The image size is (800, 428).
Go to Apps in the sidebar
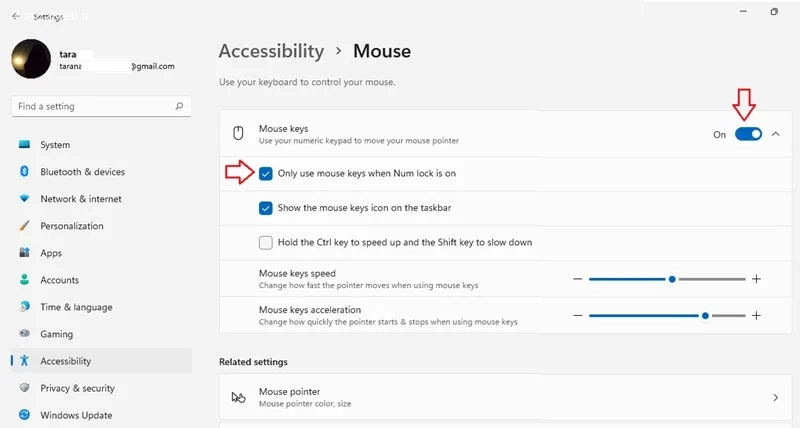click(x=51, y=253)
